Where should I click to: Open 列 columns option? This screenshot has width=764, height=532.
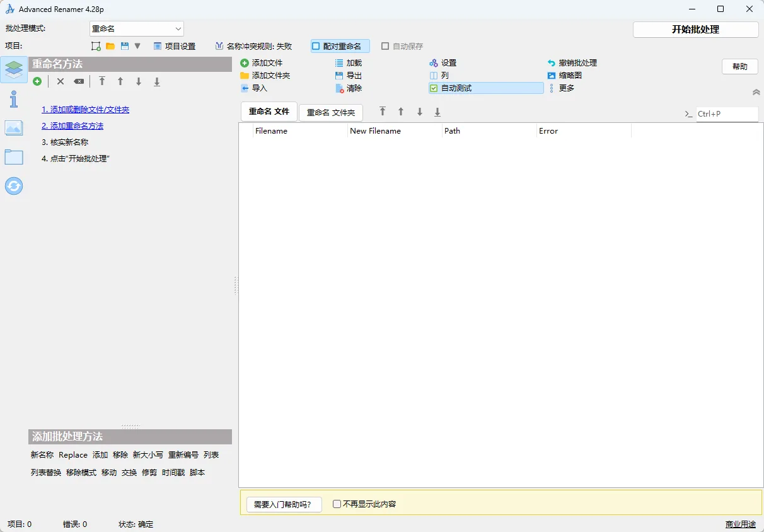pyautogui.click(x=439, y=76)
